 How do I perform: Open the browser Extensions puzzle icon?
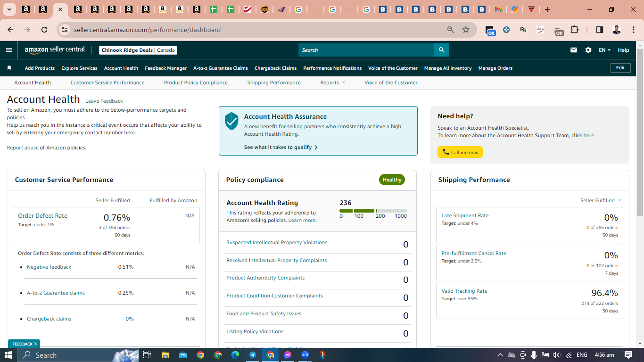[574, 30]
